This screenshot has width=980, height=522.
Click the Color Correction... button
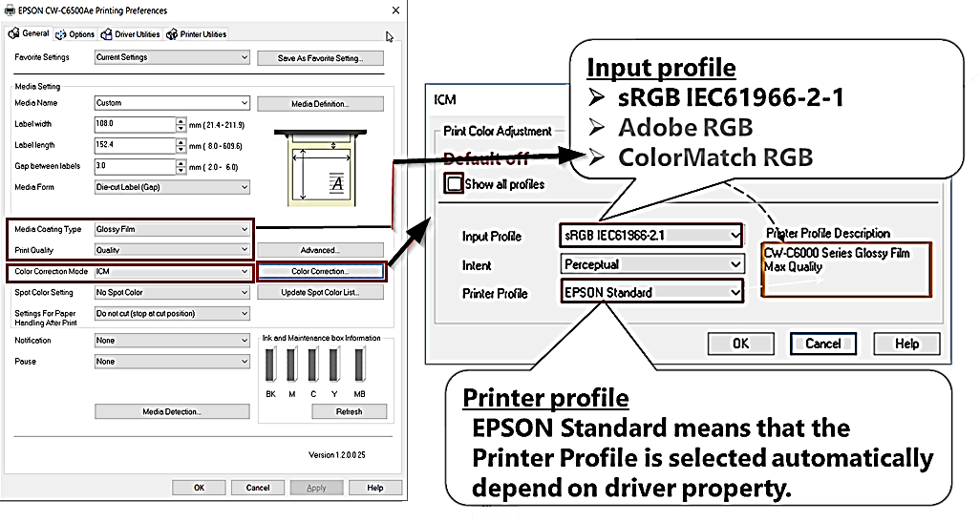click(x=320, y=272)
